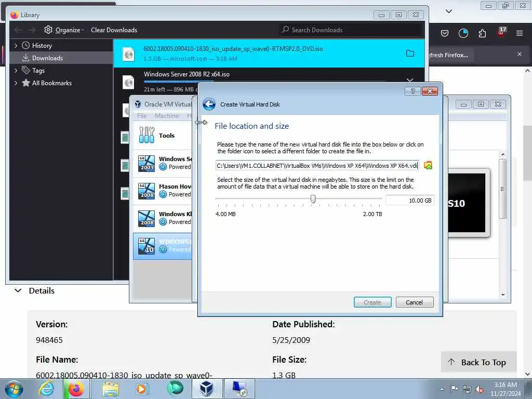The width and height of the screenshot is (532, 399).
Task: Launch Internet Explorer from taskbar
Action: (46, 389)
